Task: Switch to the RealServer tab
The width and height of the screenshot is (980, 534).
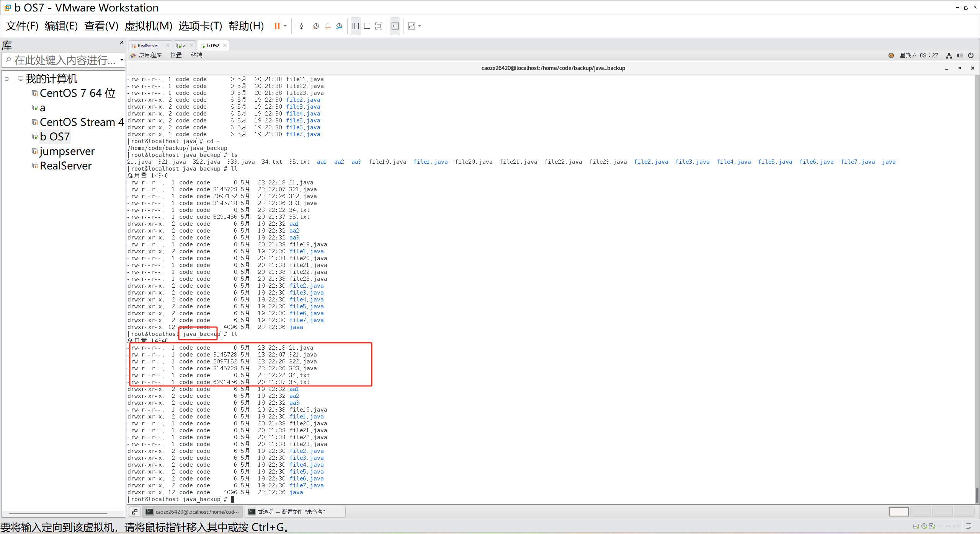Action: (x=148, y=46)
